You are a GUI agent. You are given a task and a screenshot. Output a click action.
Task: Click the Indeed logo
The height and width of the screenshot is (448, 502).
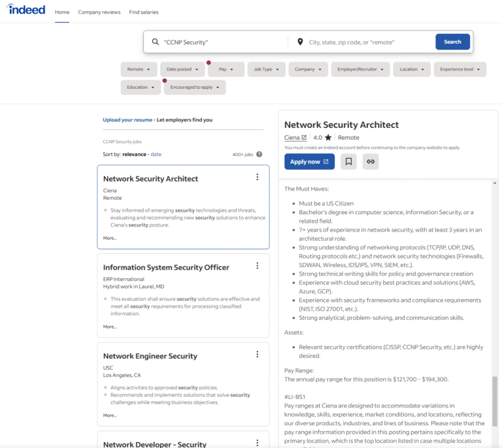(26, 9)
